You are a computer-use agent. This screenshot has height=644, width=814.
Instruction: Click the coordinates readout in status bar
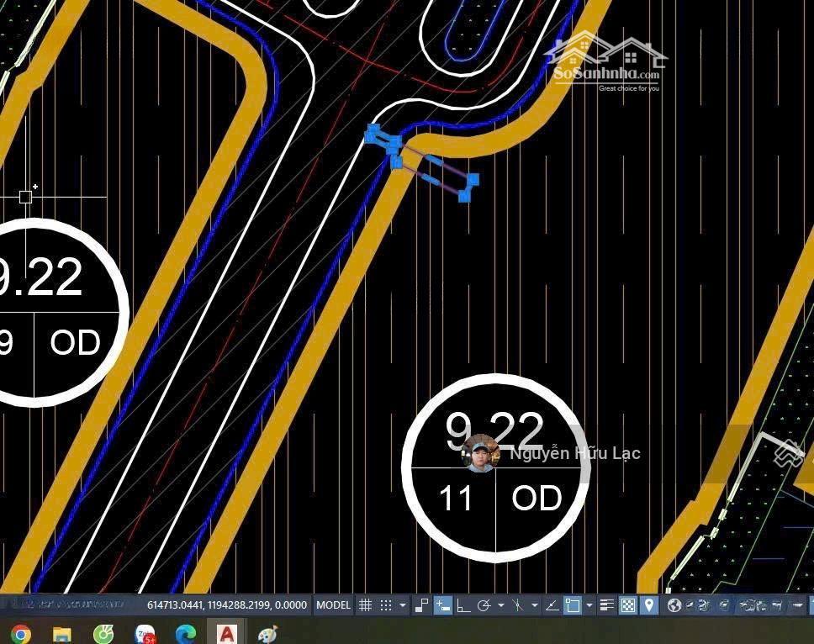click(227, 605)
